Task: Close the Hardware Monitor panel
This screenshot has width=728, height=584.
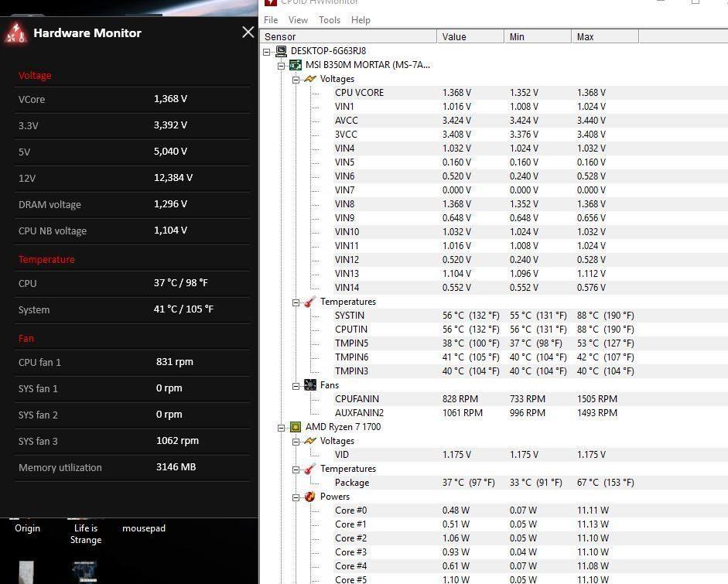Action: click(248, 32)
